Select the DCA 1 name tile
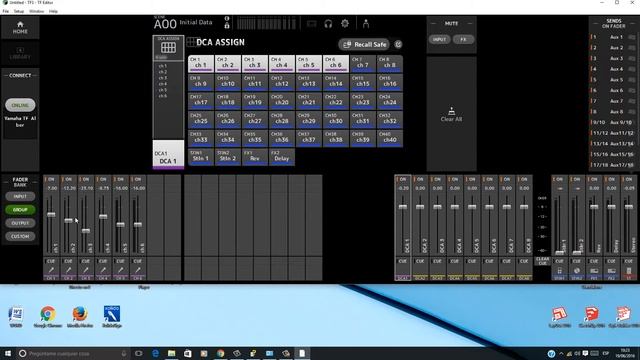This screenshot has height=360, width=640. click(168, 155)
